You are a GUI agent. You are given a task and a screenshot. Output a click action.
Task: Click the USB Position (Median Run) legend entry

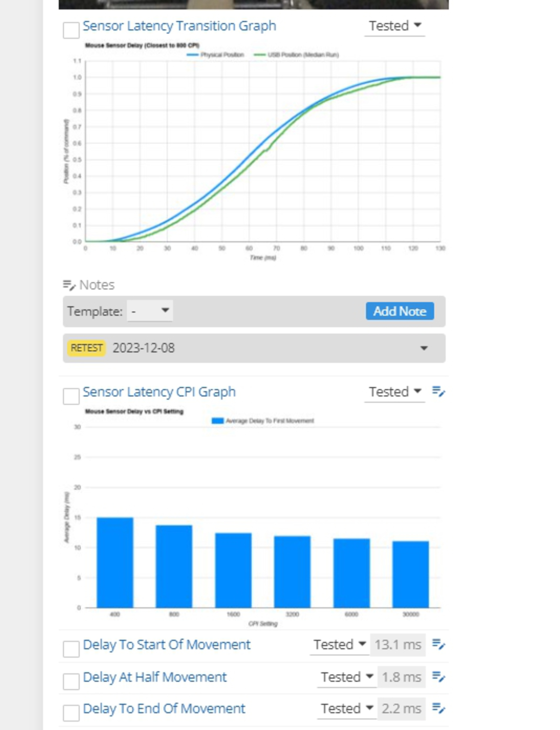pos(296,55)
